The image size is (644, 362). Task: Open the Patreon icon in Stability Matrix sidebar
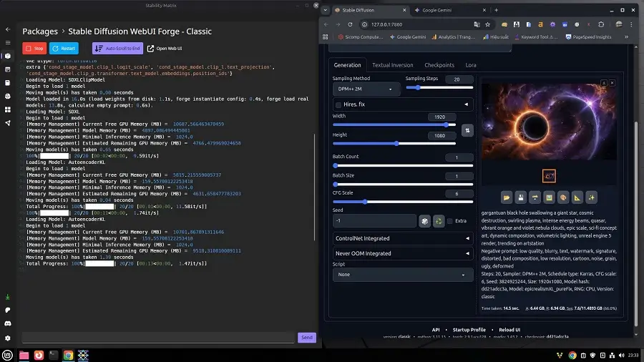click(x=7, y=310)
